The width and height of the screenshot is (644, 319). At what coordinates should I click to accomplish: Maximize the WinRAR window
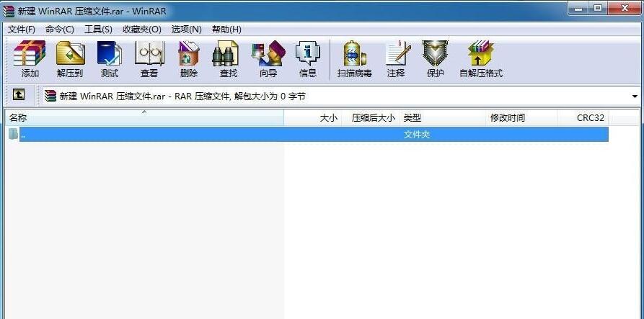(598, 8)
